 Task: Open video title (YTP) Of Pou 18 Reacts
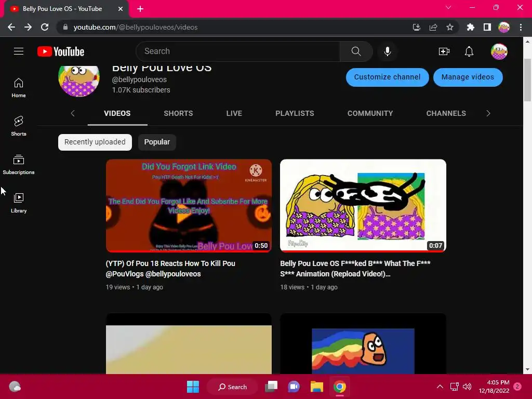170,269
